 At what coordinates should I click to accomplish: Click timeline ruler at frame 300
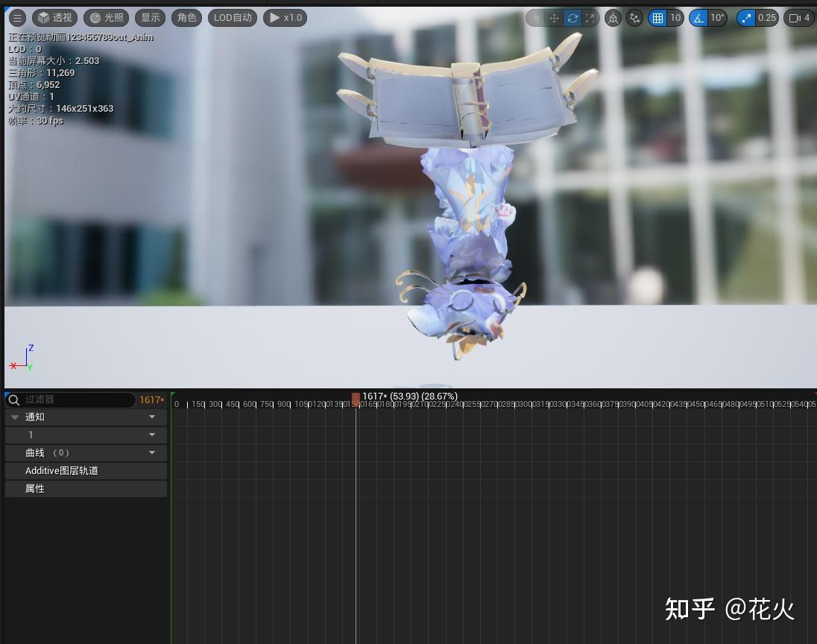(215, 404)
